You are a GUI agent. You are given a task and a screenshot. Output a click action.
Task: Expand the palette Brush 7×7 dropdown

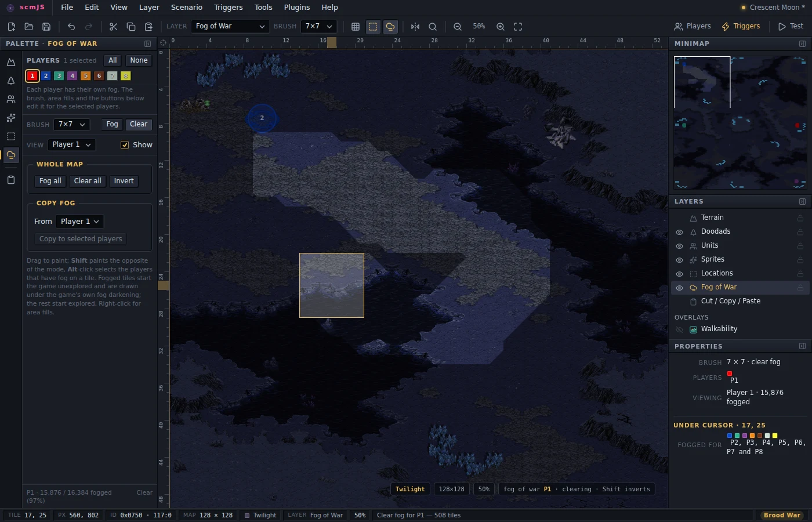(x=72, y=124)
